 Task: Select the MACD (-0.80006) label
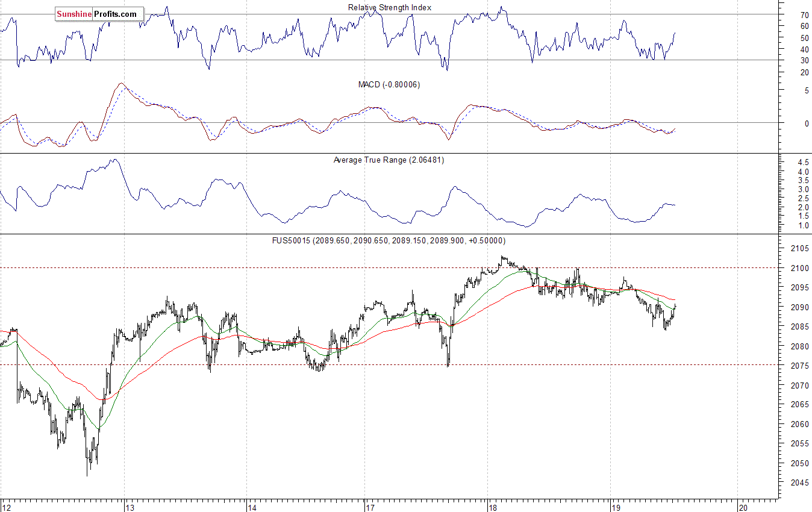point(389,85)
